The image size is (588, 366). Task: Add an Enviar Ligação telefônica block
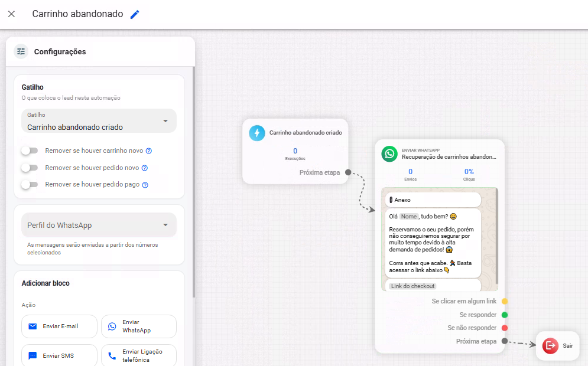click(139, 355)
